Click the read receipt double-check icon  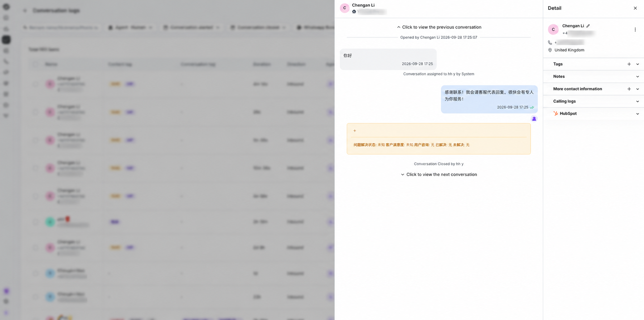click(532, 108)
